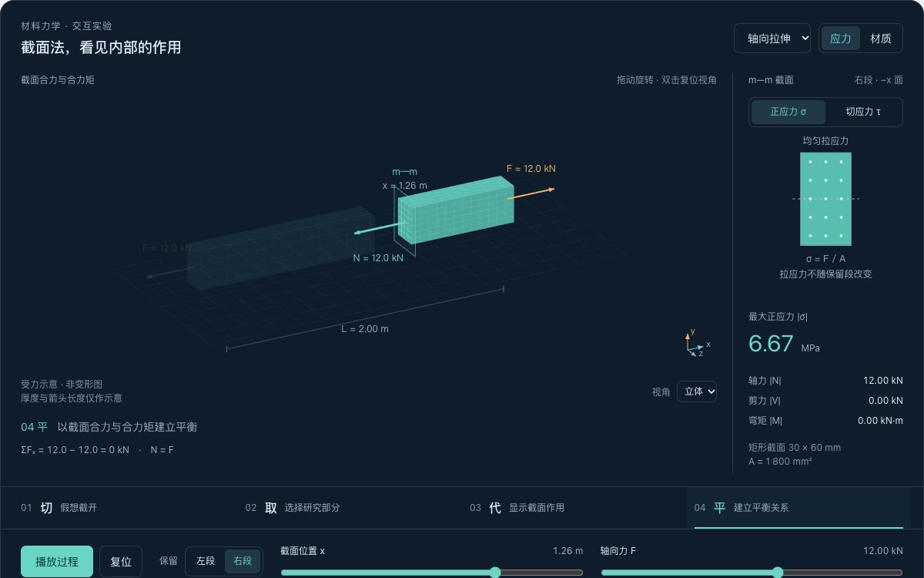Click the 拖动旋转 · 双击复位视角 hint
Image resolution: width=924 pixels, height=578 pixels.
pyautogui.click(x=666, y=80)
